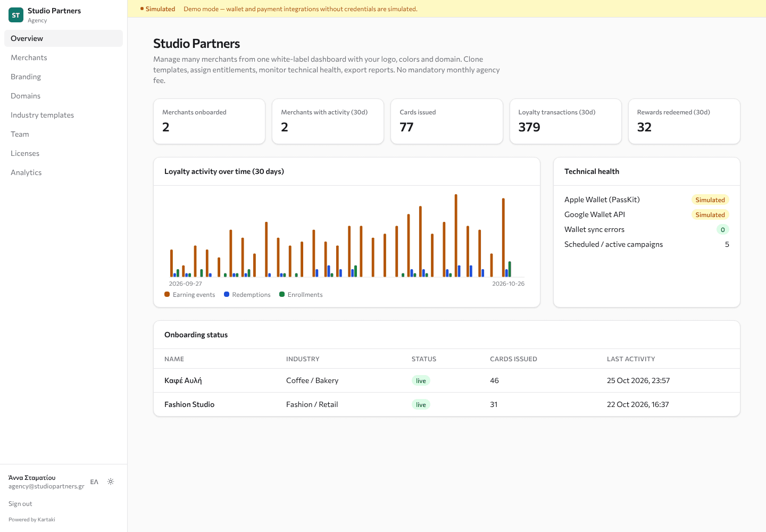The image size is (766, 532).
Task: Click the INDUSTRY column header
Action: 303,359
